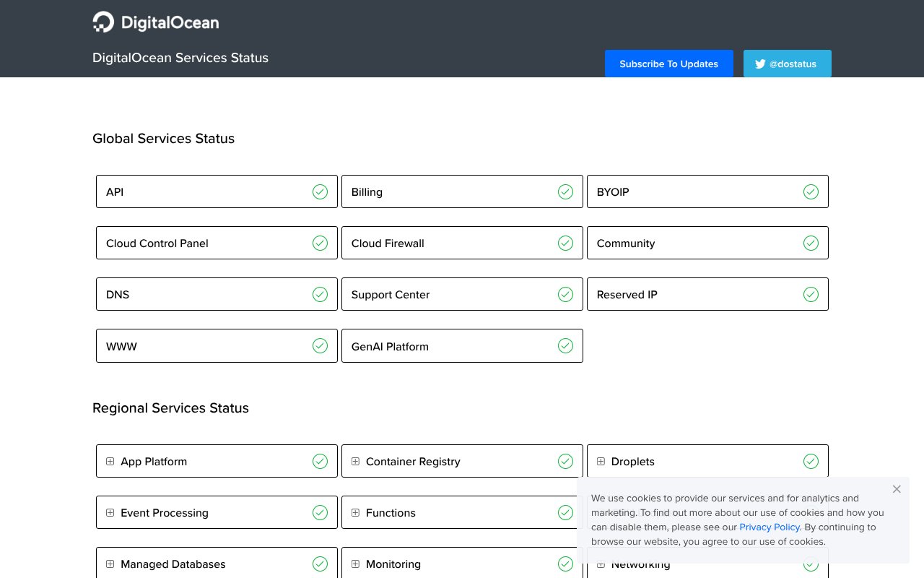The width and height of the screenshot is (924, 578).
Task: Expand the Monitoring regional section
Action: (x=356, y=564)
